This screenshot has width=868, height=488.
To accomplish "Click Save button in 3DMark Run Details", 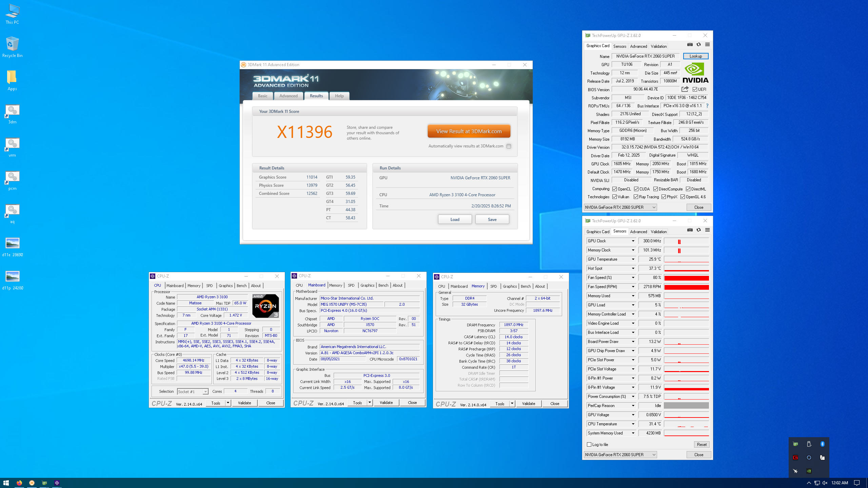I will [492, 220].
